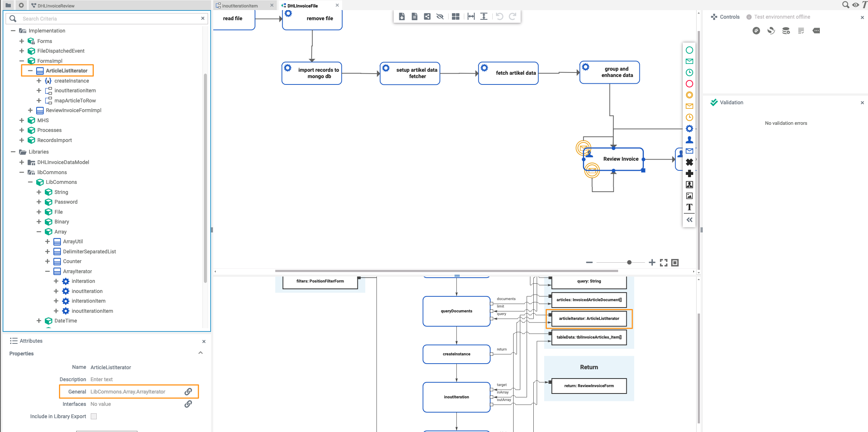
Task: Collapse the element palette with the double chevron
Action: click(689, 220)
